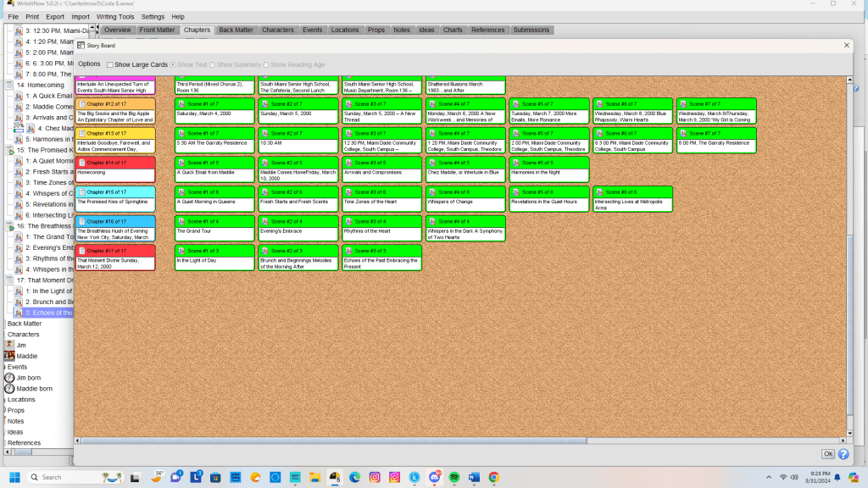868x488 pixels.
Task: Select the Show Summary radio button
Action: (213, 64)
